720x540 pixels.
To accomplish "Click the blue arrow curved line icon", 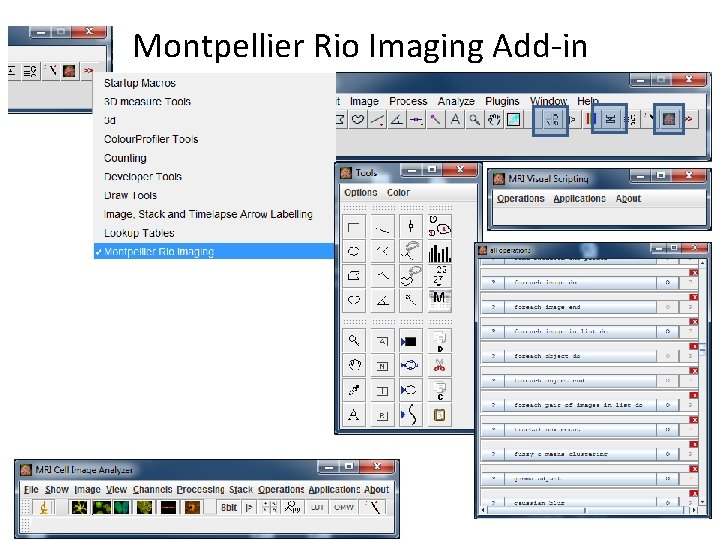I will (410, 415).
